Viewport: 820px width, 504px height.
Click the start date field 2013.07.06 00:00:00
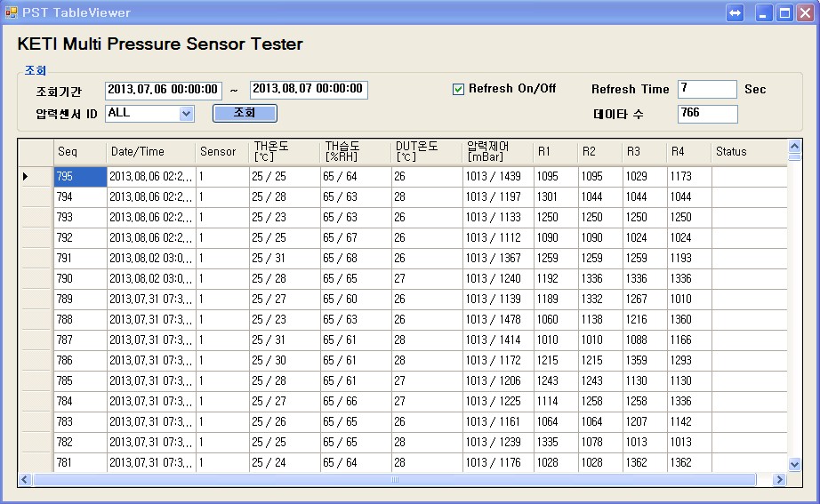click(x=163, y=90)
